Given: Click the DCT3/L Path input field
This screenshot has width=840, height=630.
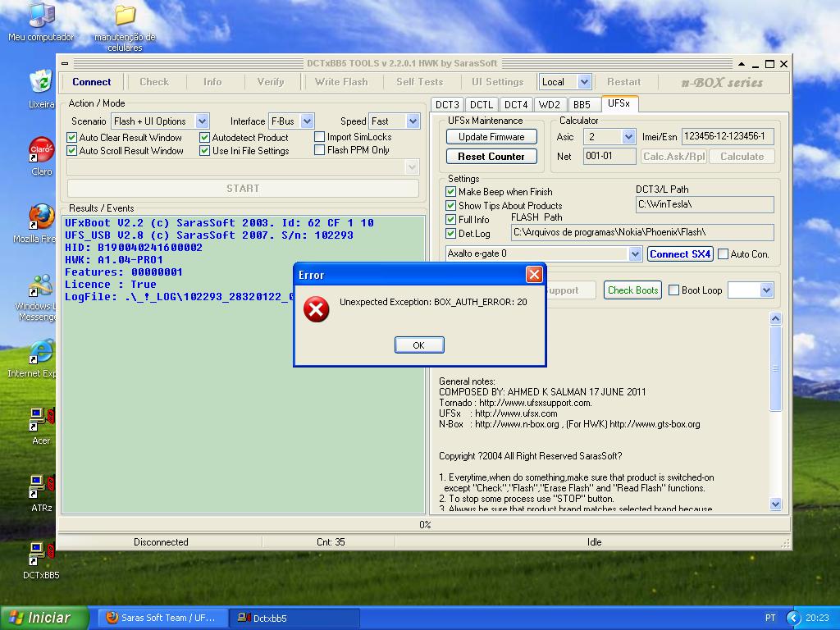Looking at the screenshot, I should (705, 204).
